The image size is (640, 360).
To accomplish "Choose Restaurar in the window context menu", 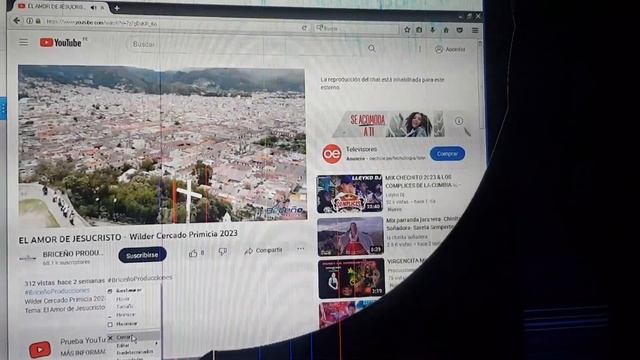I will tap(129, 291).
